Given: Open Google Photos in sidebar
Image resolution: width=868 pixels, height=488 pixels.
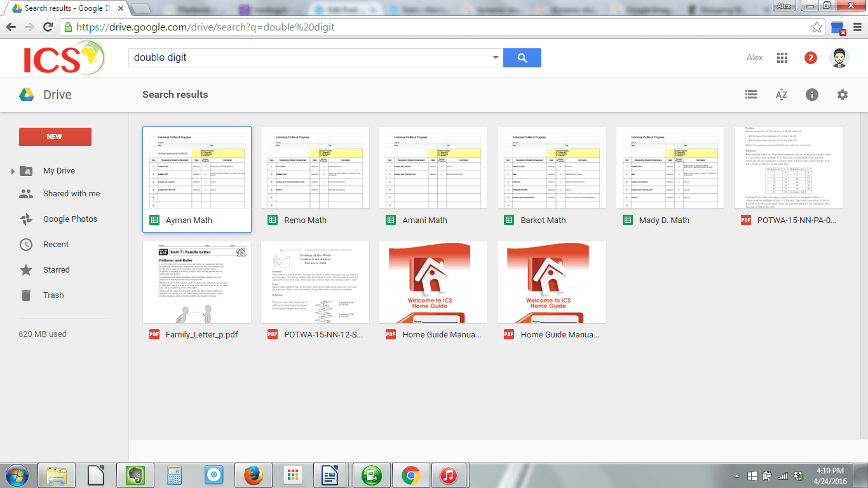Looking at the screenshot, I should (70, 219).
